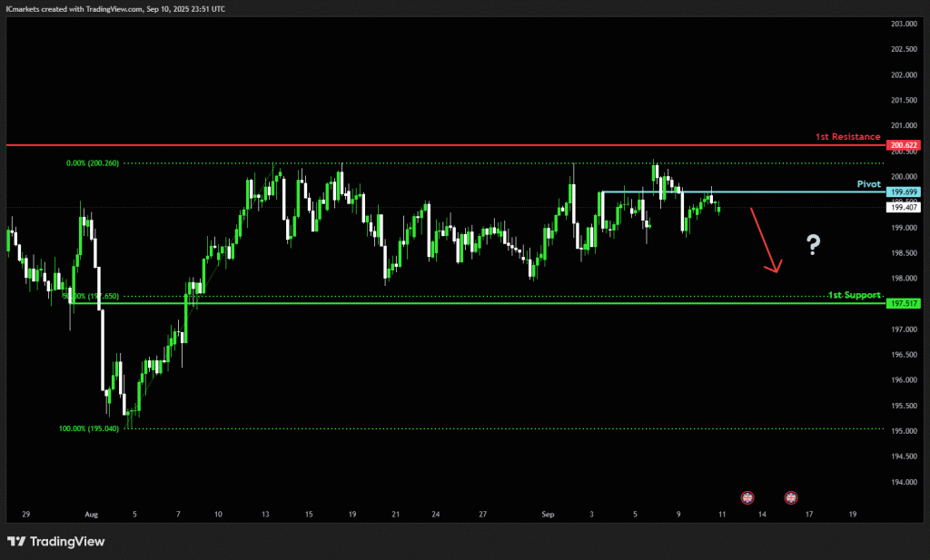Click 194.500 on the price axis
Viewport: 930px width, 560px height.
(904, 457)
